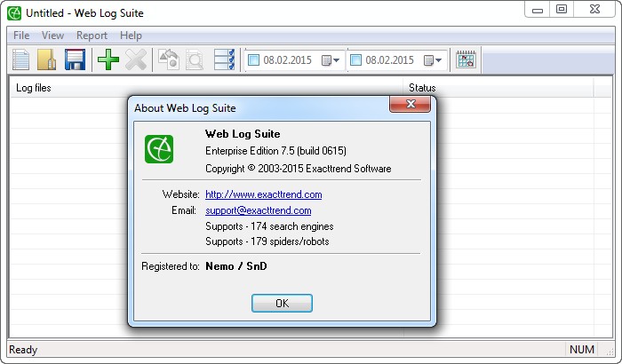Close the main Web Log Suite window
The width and height of the screenshot is (622, 364).
(x=594, y=10)
